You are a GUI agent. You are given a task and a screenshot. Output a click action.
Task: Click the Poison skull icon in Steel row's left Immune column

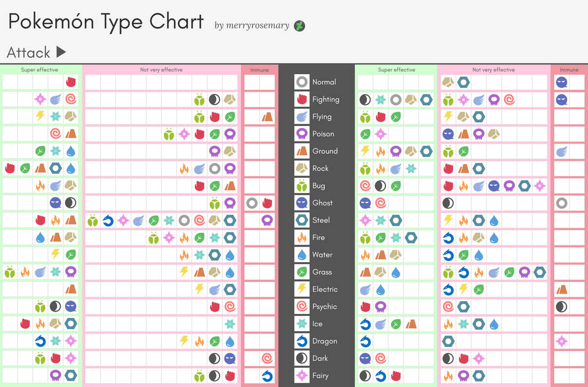[267, 220]
